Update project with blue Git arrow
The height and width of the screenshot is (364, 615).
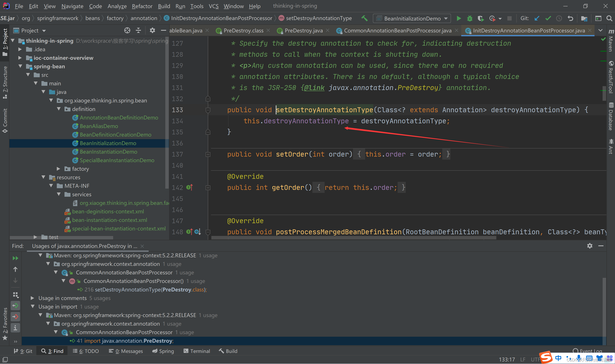coord(537,18)
